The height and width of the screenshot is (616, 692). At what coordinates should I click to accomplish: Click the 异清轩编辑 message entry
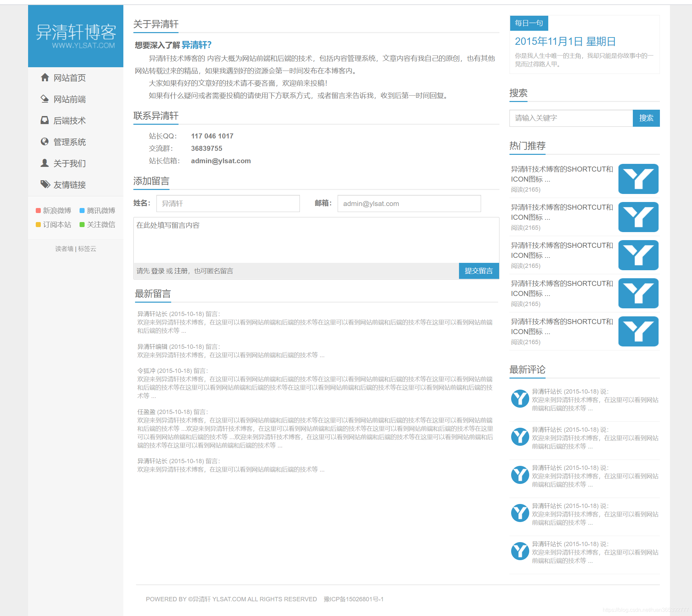click(x=231, y=351)
